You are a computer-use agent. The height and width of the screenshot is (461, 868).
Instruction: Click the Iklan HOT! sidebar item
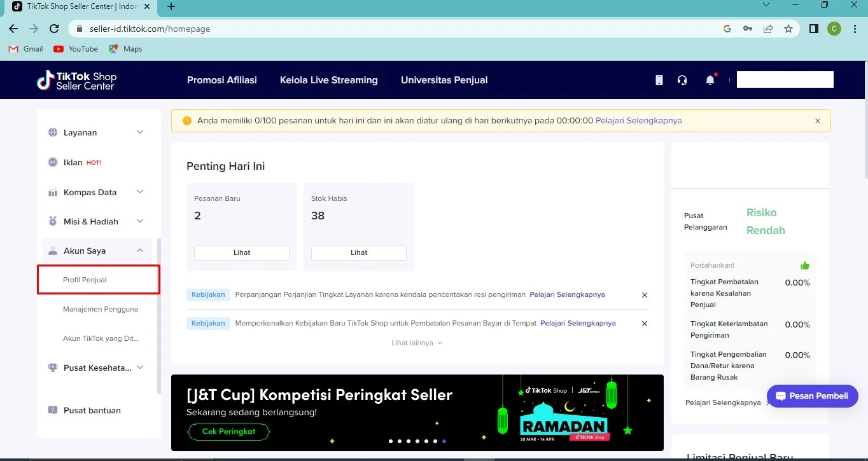point(97,162)
